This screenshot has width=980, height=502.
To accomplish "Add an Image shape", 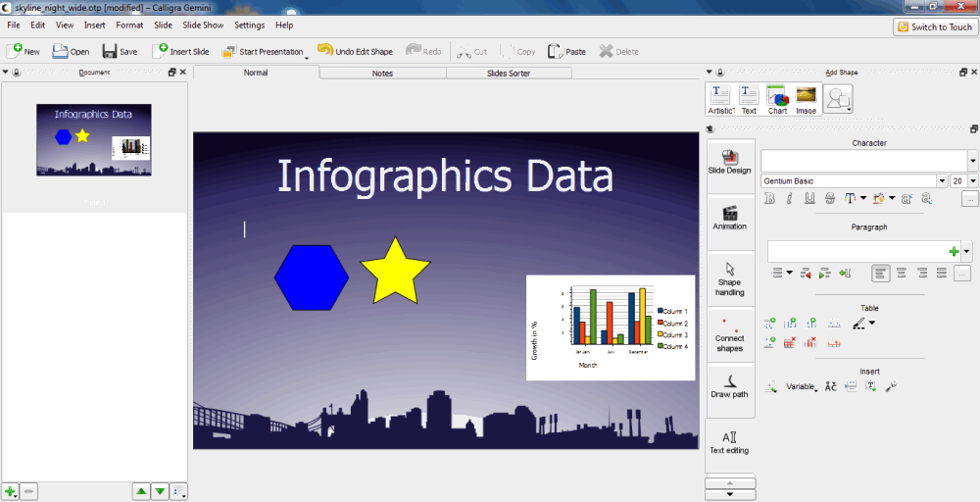I will (806, 100).
